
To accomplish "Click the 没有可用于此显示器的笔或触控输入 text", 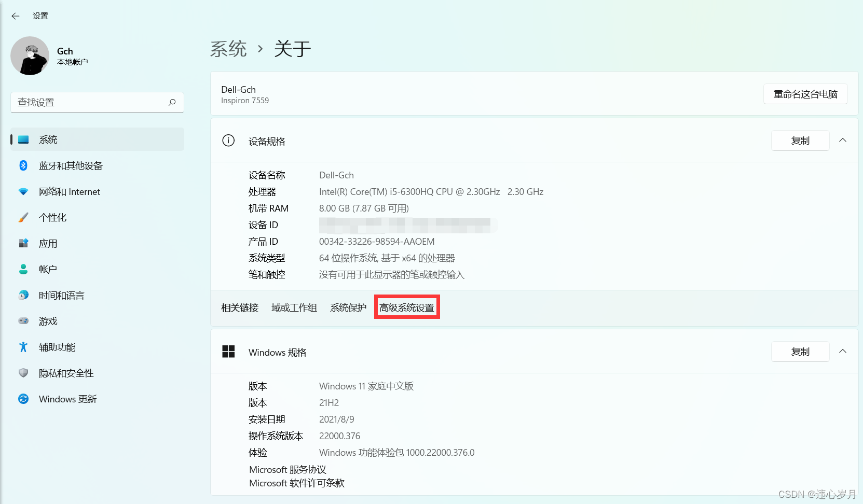I will click(392, 275).
